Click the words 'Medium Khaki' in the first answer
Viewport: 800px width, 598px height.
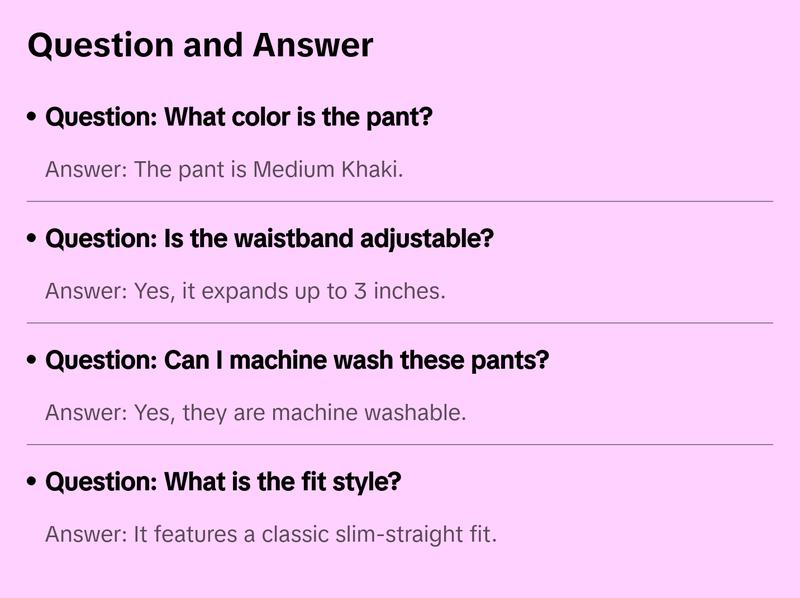pyautogui.click(x=326, y=169)
